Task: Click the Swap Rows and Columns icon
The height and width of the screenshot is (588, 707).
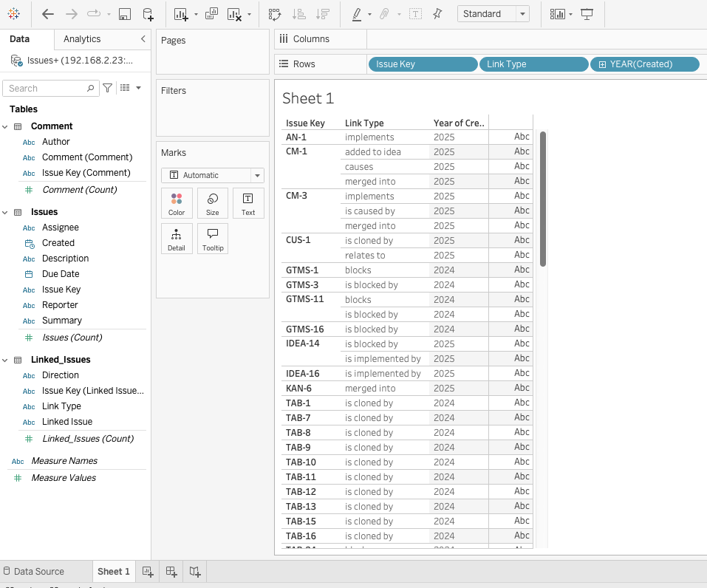Action: [275, 14]
